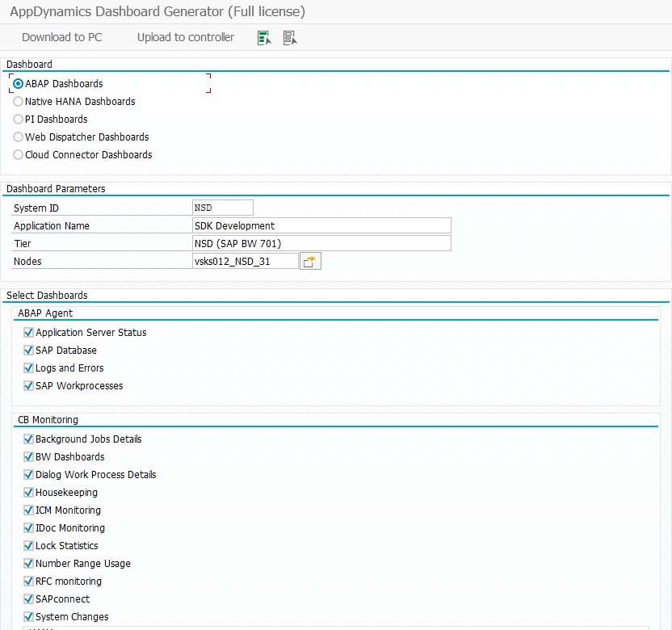672x630 pixels.
Task: Click the Application Name field
Action: (x=321, y=226)
